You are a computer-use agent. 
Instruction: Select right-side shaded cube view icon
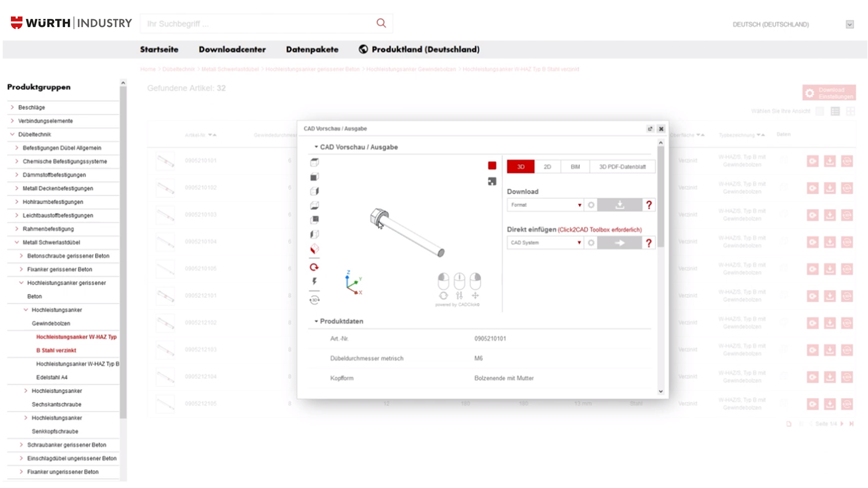pos(315,191)
